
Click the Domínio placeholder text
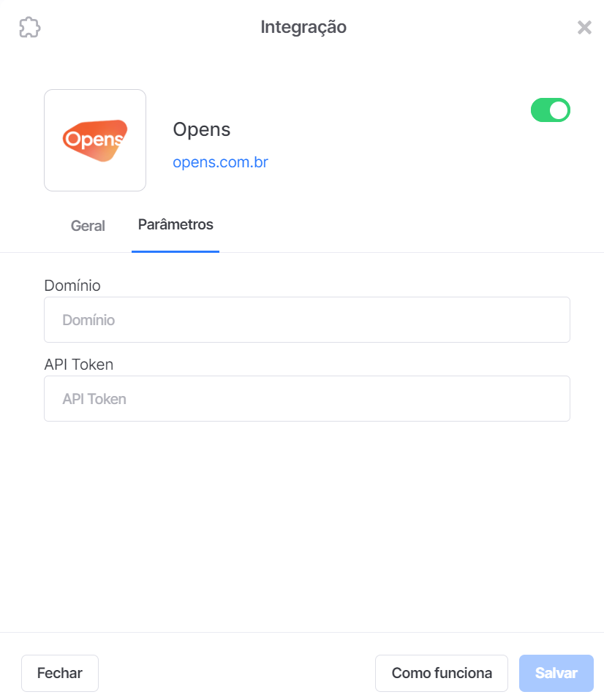[88, 320]
